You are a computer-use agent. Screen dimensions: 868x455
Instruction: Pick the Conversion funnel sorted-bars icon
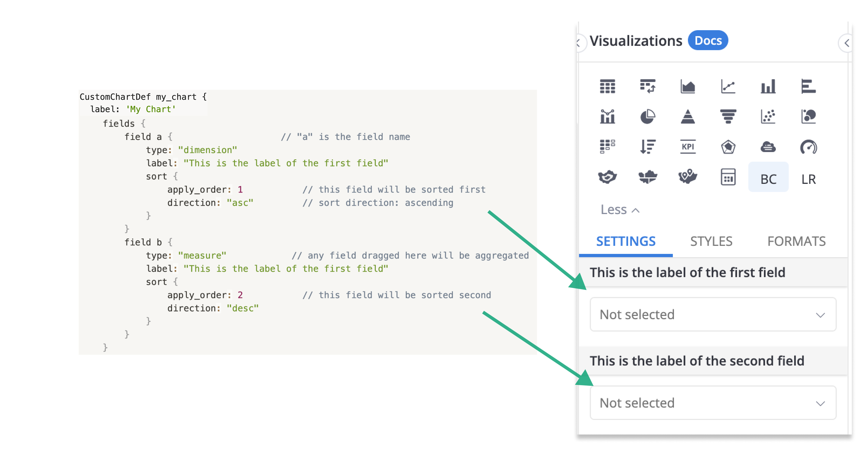(x=647, y=147)
